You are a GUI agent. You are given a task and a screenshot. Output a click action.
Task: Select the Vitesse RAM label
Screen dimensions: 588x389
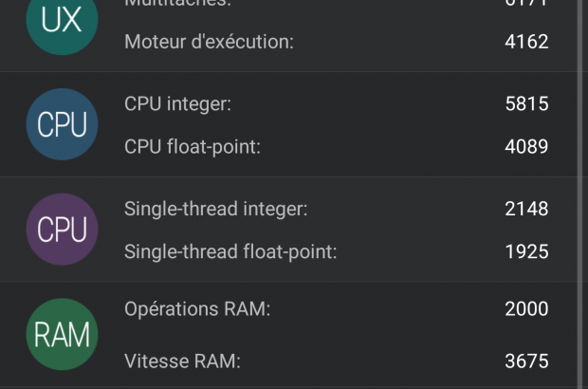click(182, 361)
